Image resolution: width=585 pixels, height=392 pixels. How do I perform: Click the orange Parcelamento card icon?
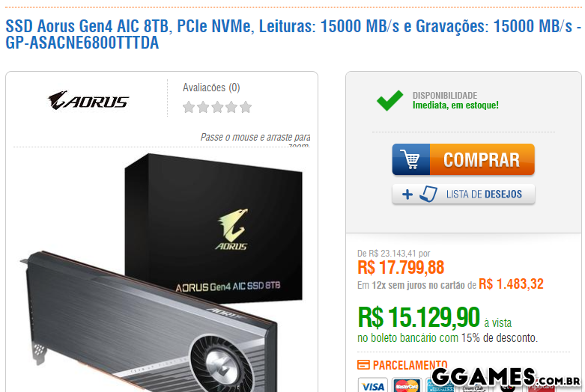coord(363,365)
